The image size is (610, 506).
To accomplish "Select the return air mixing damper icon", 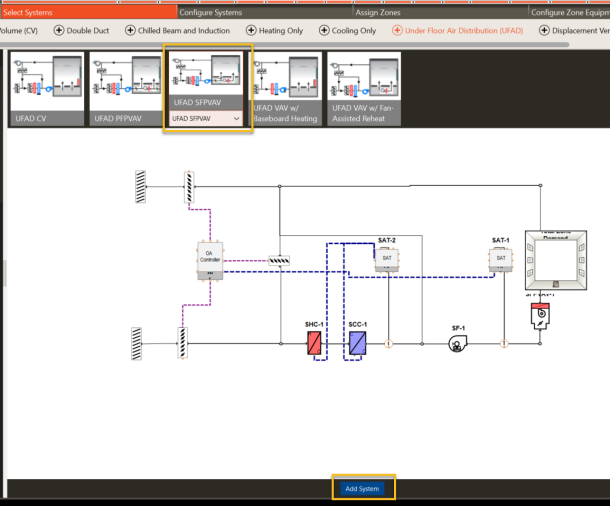I will [279, 260].
